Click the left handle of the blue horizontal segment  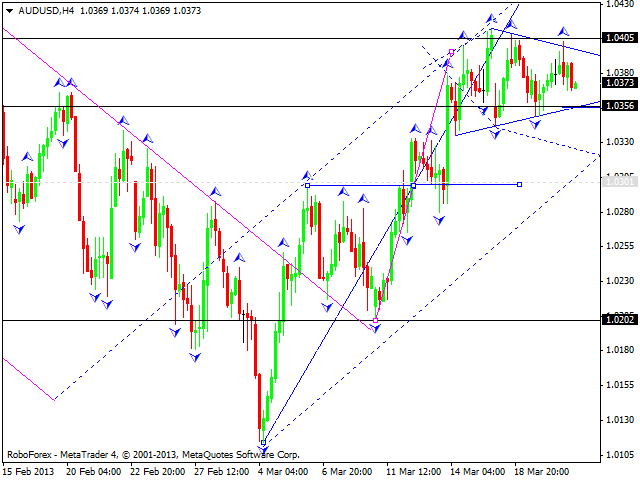pos(307,185)
